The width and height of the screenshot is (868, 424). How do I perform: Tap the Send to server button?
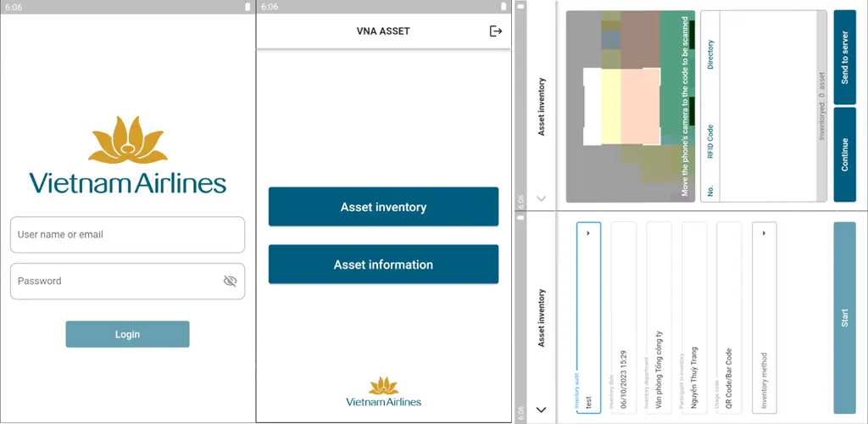pos(845,58)
